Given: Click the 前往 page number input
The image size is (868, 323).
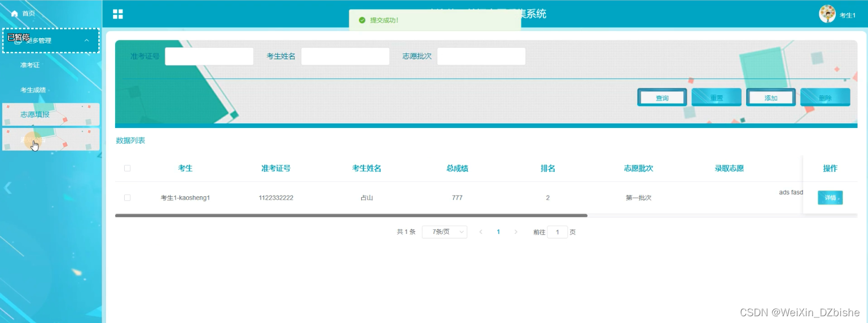Looking at the screenshot, I should pyautogui.click(x=558, y=232).
